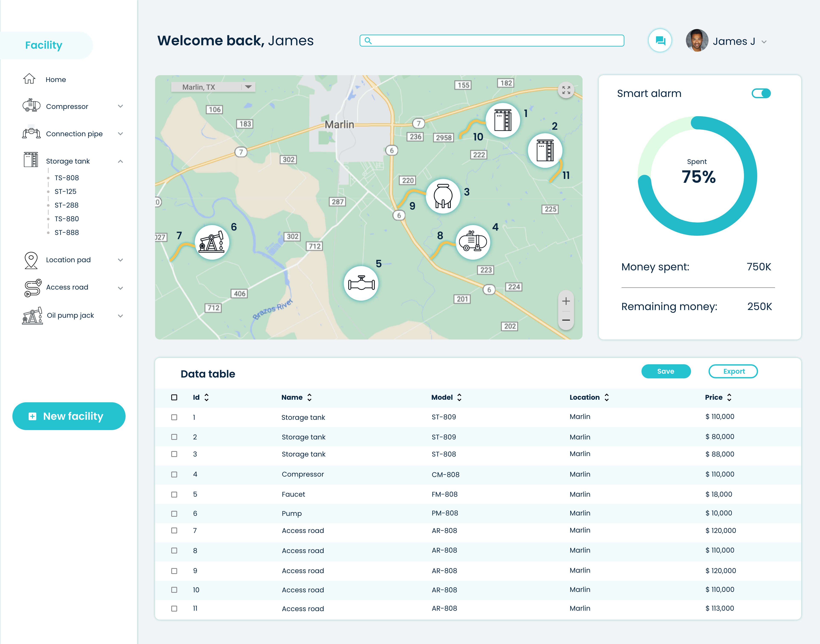Click the pipe valve marker numbered 5
Viewport: 820px width, 644px height.
pos(361,283)
